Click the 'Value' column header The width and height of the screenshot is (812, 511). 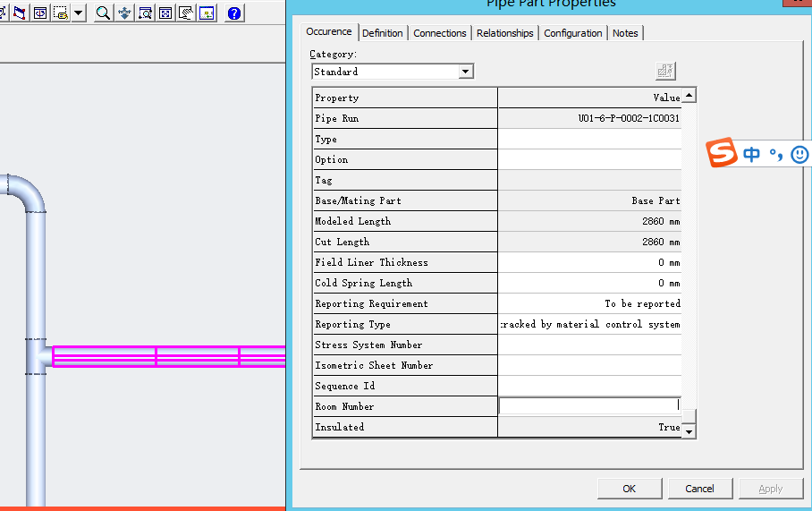[589, 98]
